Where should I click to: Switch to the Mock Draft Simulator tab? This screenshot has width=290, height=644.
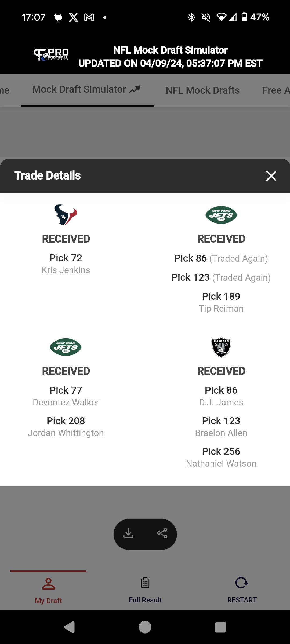pyautogui.click(x=86, y=90)
